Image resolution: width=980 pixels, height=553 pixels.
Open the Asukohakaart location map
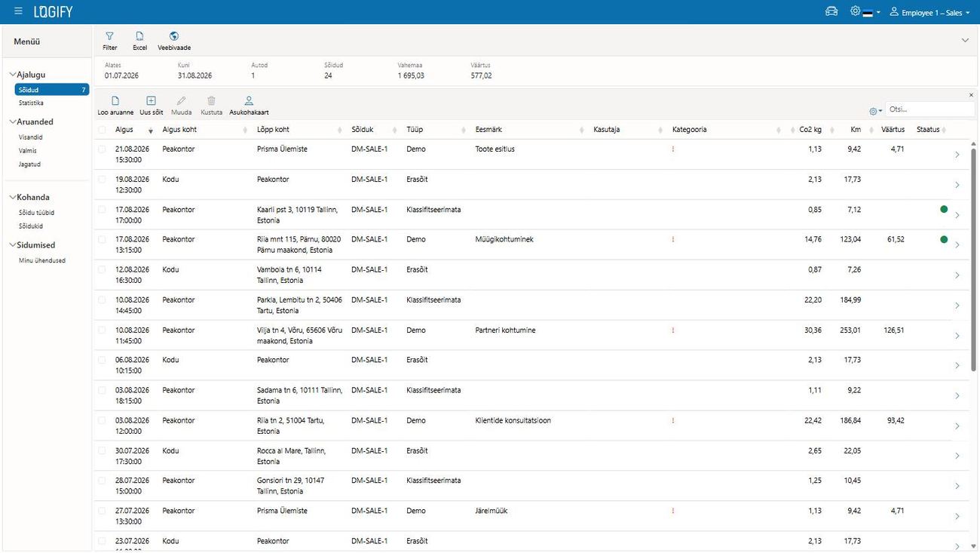(x=249, y=106)
